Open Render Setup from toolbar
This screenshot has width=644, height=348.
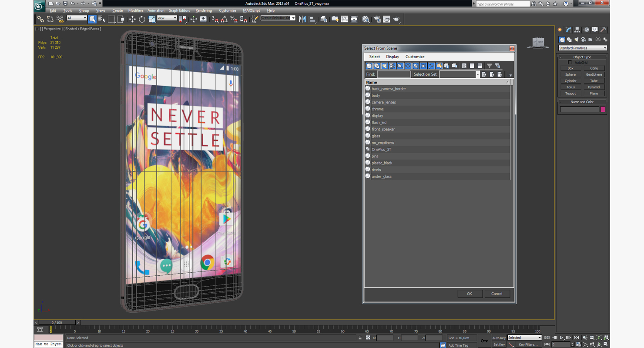coord(377,19)
